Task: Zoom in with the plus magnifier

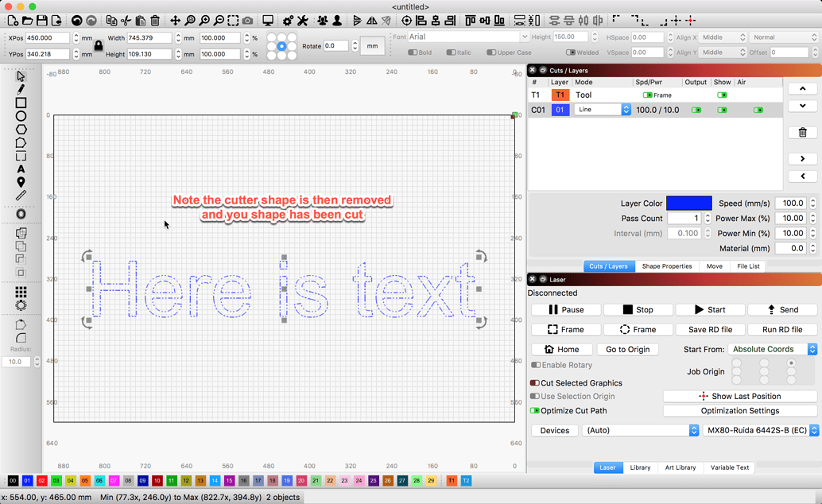Action: [204, 21]
